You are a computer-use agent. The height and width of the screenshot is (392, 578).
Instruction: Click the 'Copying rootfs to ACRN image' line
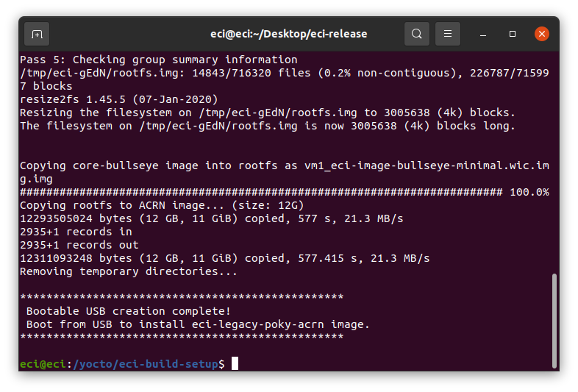(162, 205)
